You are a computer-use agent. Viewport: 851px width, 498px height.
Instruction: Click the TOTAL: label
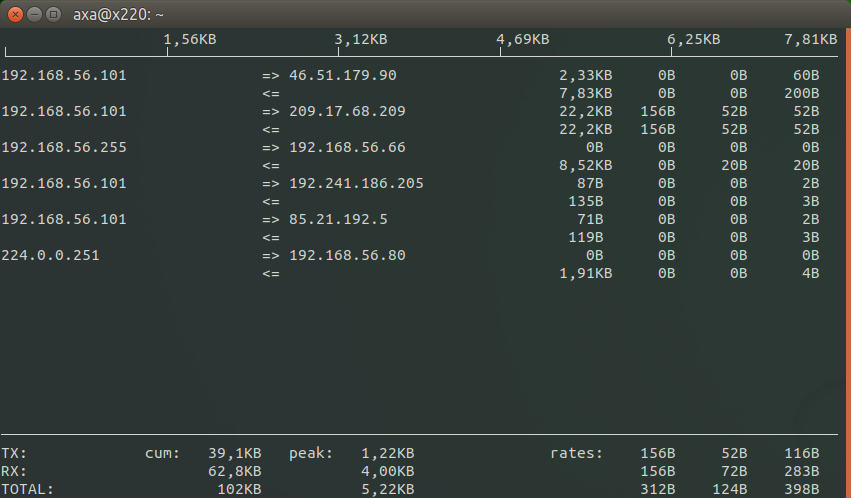point(28,489)
